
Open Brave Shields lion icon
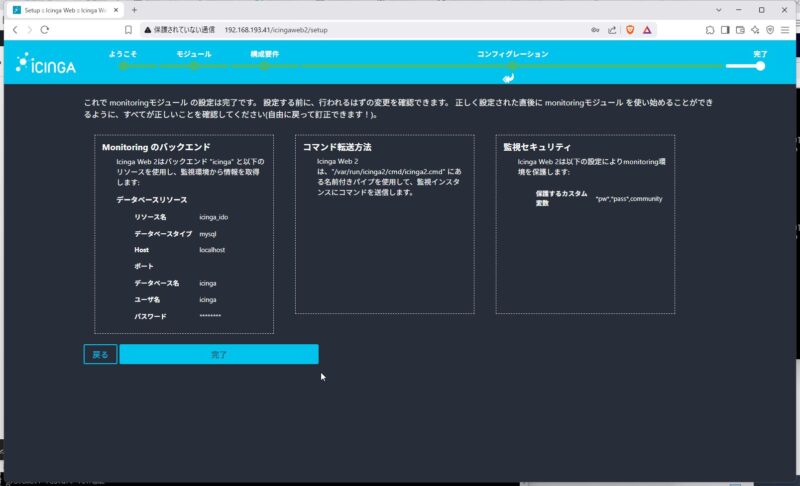(x=630, y=30)
